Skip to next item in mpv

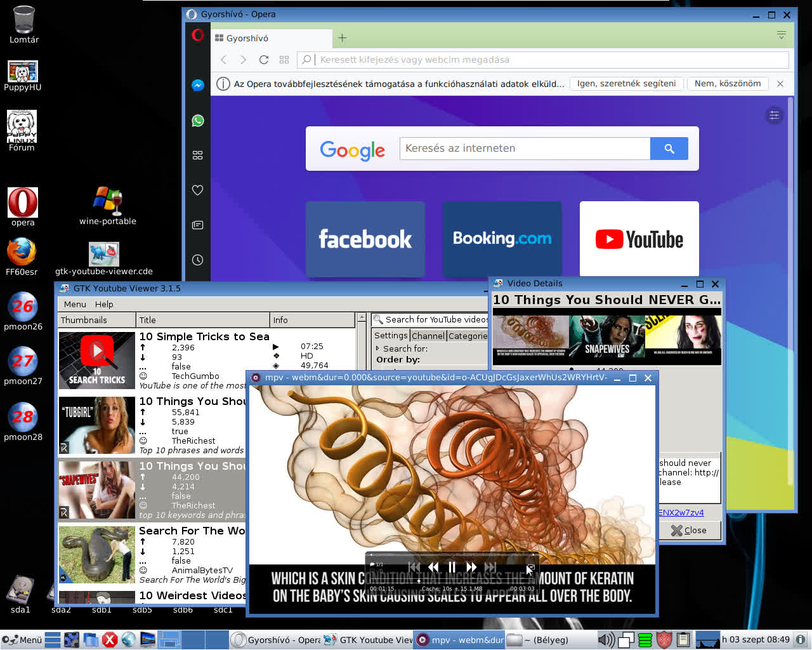point(490,567)
